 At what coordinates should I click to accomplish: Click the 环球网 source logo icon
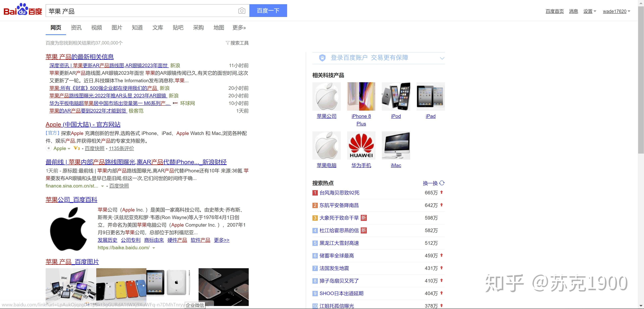pos(175,103)
